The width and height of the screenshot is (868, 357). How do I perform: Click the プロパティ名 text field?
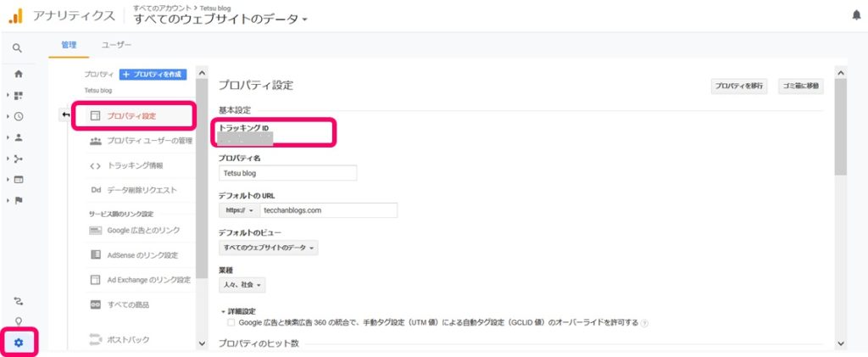(x=287, y=173)
